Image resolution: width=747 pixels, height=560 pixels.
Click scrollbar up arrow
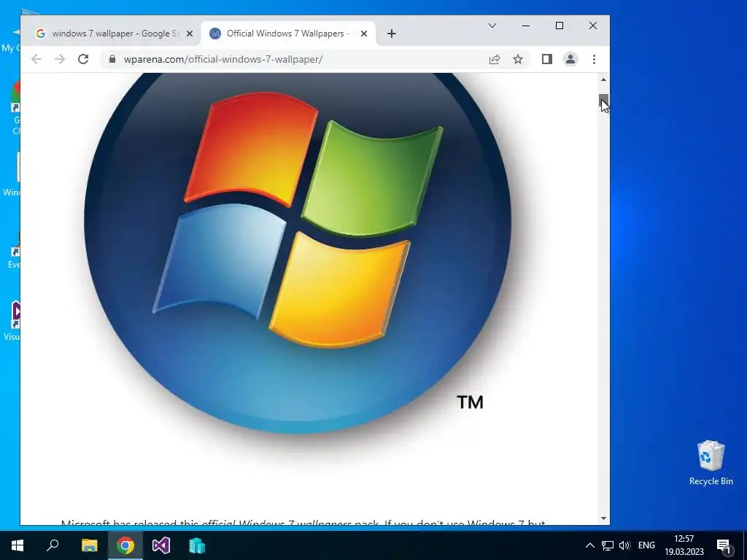603,79
